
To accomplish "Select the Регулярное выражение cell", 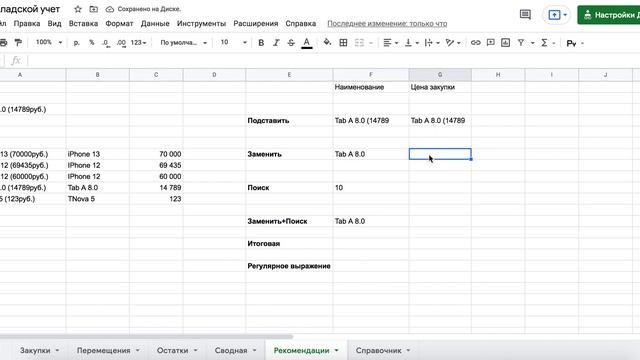I will [289, 266].
